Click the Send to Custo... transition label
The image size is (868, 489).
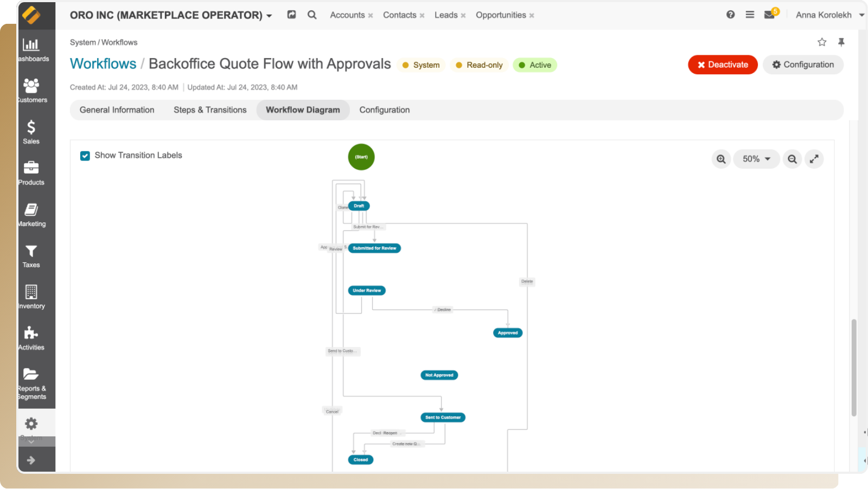click(x=342, y=351)
